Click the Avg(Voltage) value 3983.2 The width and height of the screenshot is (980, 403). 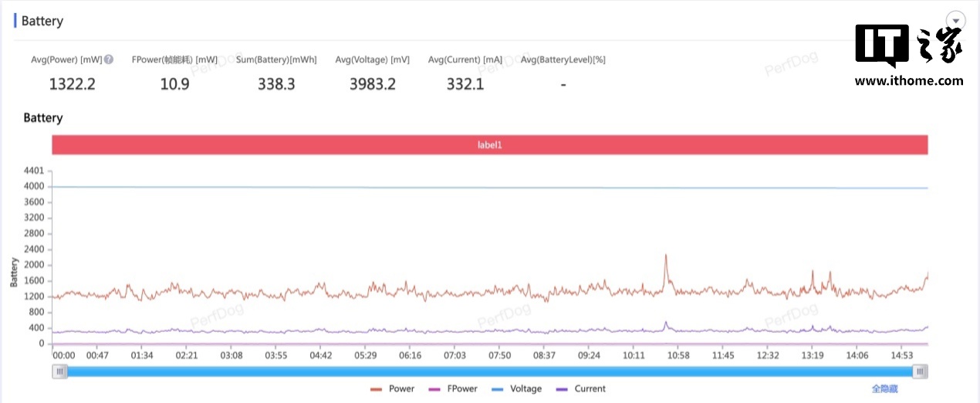click(x=372, y=84)
